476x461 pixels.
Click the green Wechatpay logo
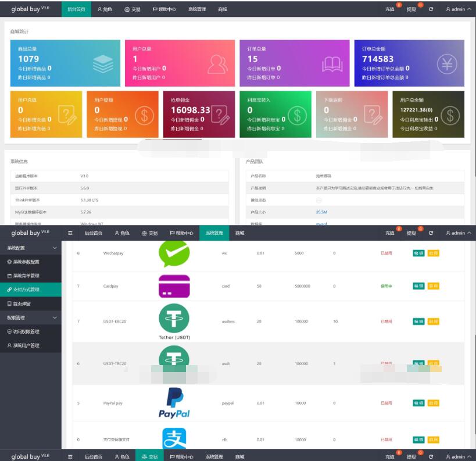coord(174,253)
